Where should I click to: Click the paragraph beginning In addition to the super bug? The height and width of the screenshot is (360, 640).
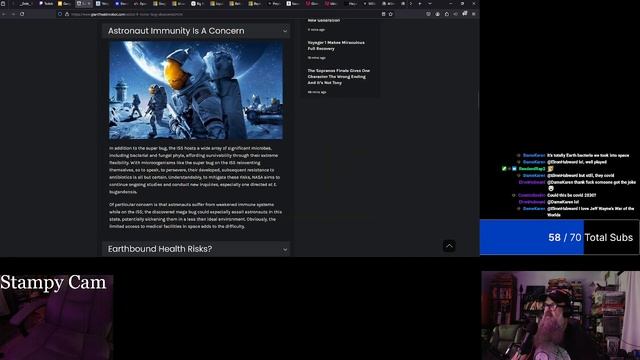195,170
